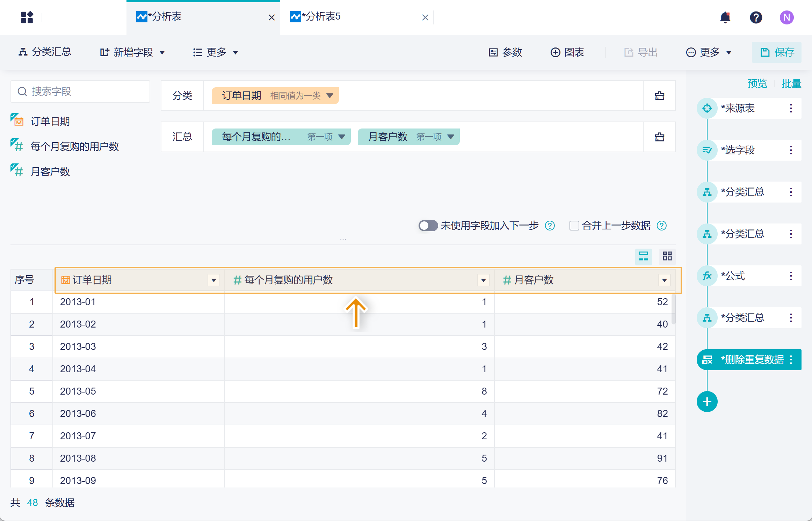This screenshot has width=812, height=521.
Task: Toggle 未使用字段加入下一步 switch
Action: point(428,226)
